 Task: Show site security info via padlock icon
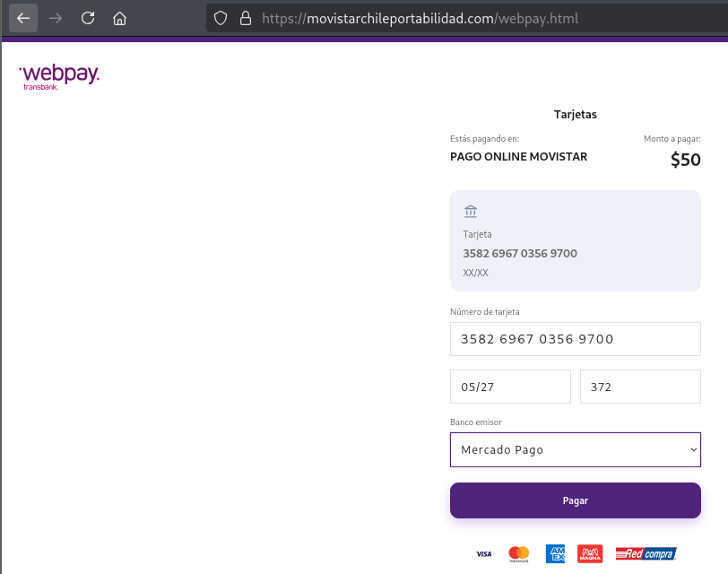(246, 19)
